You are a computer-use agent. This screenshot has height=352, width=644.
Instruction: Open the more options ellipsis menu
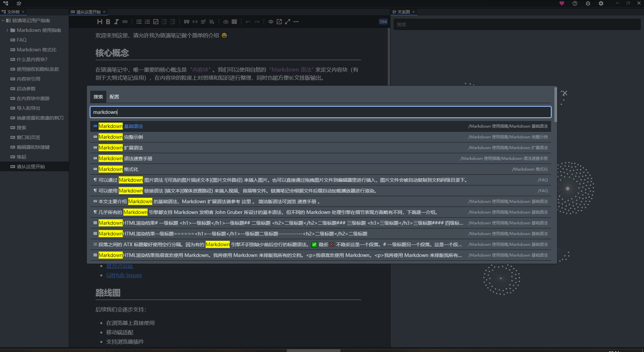(296, 22)
